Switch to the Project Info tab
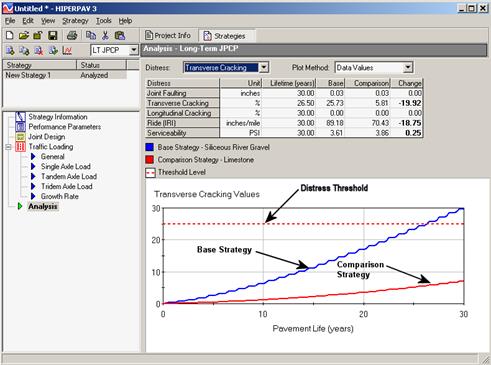Viewport: 491px width, 365px height. coord(168,35)
